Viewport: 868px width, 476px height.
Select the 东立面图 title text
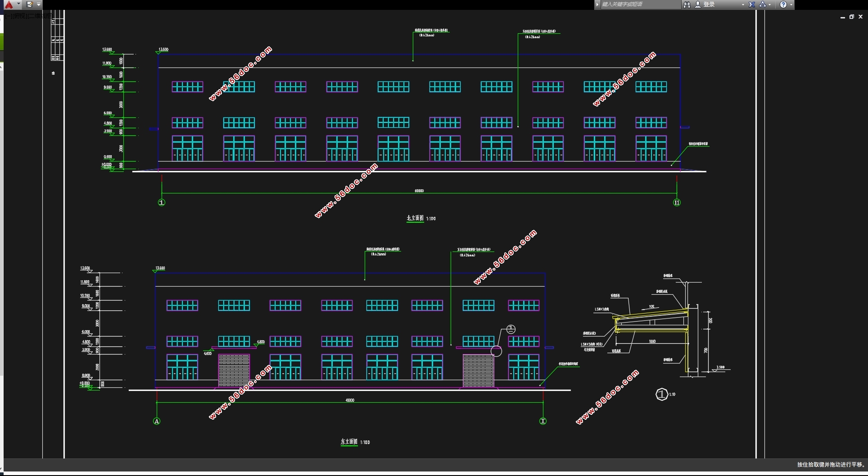coord(349,442)
